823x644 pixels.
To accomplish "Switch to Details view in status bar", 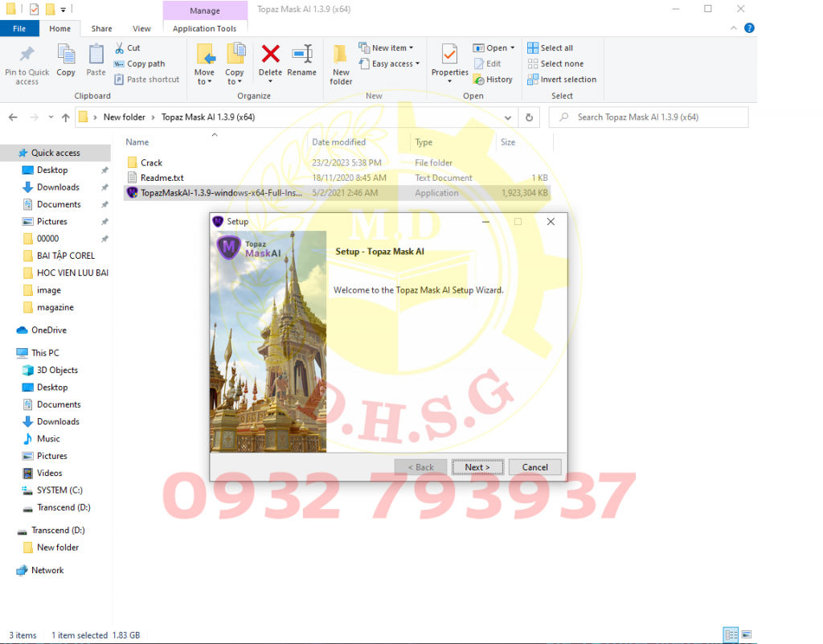I will 731,634.
